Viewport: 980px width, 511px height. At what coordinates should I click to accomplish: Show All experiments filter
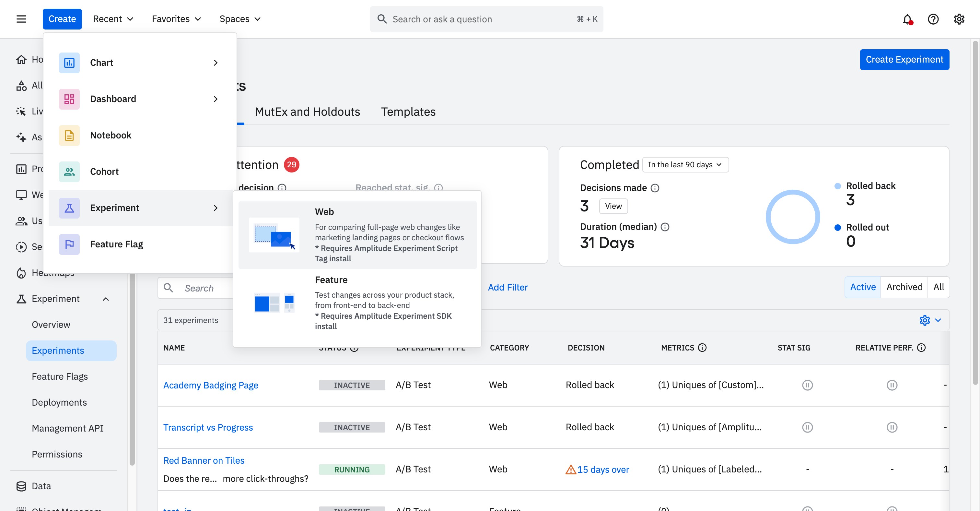938,287
